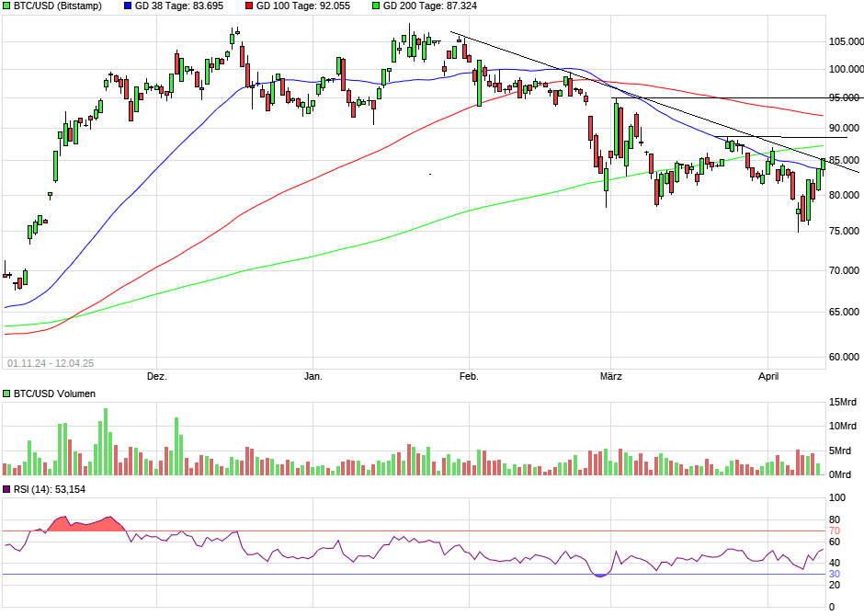Click the 90.000 price axis label
Screen dimensions: 864x616
pyautogui.click(x=844, y=128)
